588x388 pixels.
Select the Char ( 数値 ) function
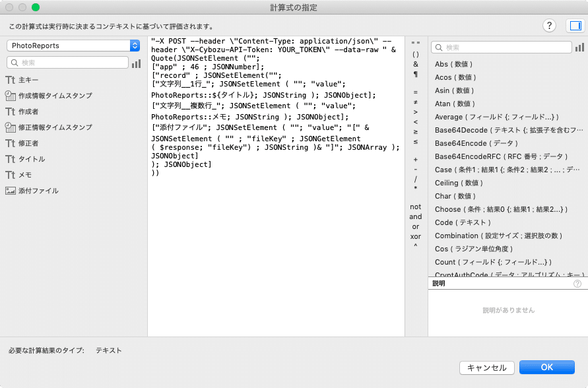click(455, 196)
